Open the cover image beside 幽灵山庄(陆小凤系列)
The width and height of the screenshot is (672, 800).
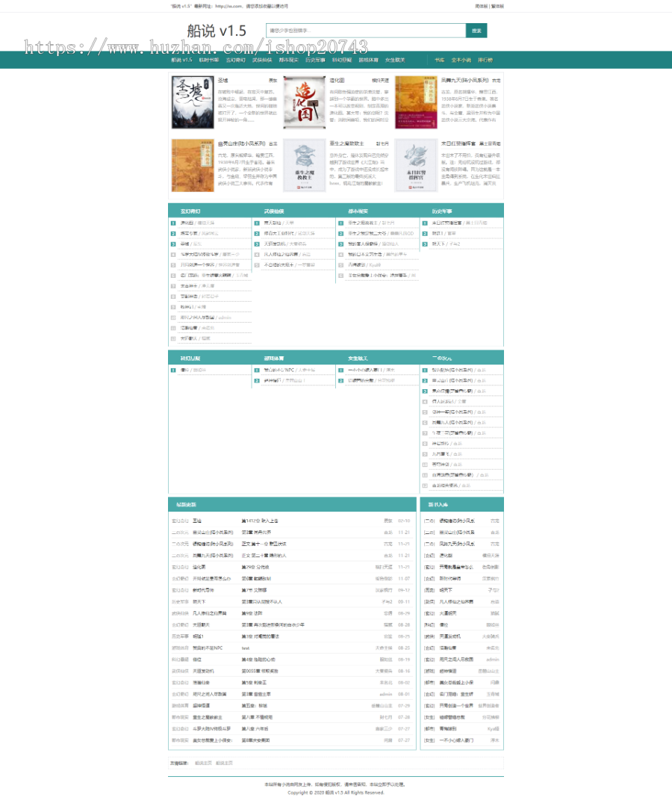(193, 165)
